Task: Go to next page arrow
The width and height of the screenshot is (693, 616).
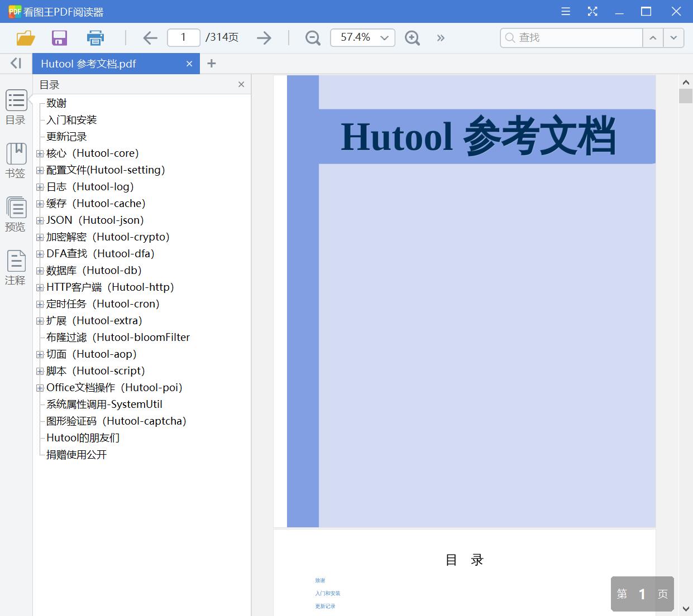Action: tap(264, 38)
